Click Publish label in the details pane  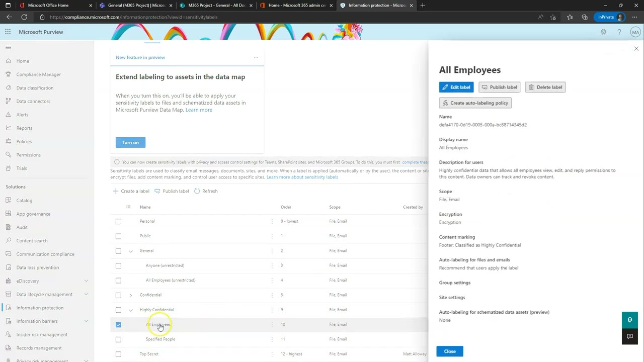tap(499, 87)
